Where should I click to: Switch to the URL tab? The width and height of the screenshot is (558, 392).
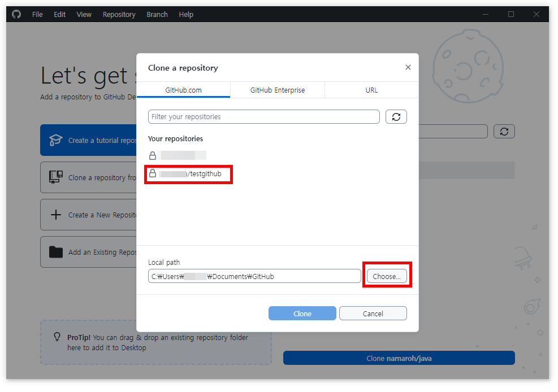(x=371, y=90)
